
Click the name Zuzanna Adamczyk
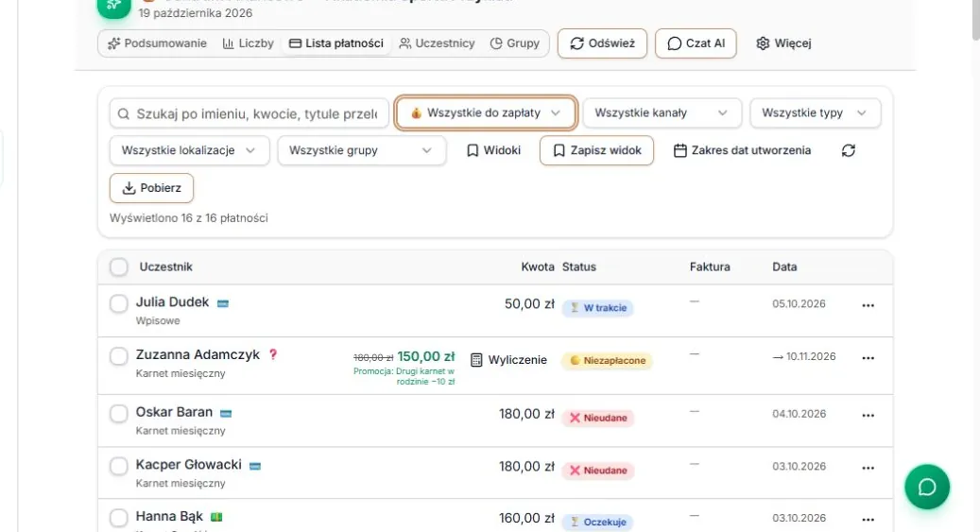(198, 354)
